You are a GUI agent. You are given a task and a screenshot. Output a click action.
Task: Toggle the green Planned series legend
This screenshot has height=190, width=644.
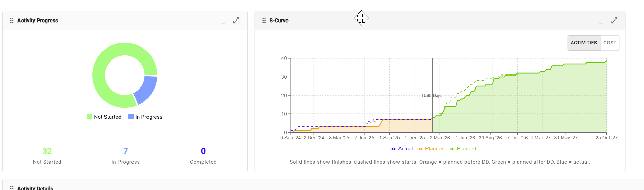click(x=463, y=149)
